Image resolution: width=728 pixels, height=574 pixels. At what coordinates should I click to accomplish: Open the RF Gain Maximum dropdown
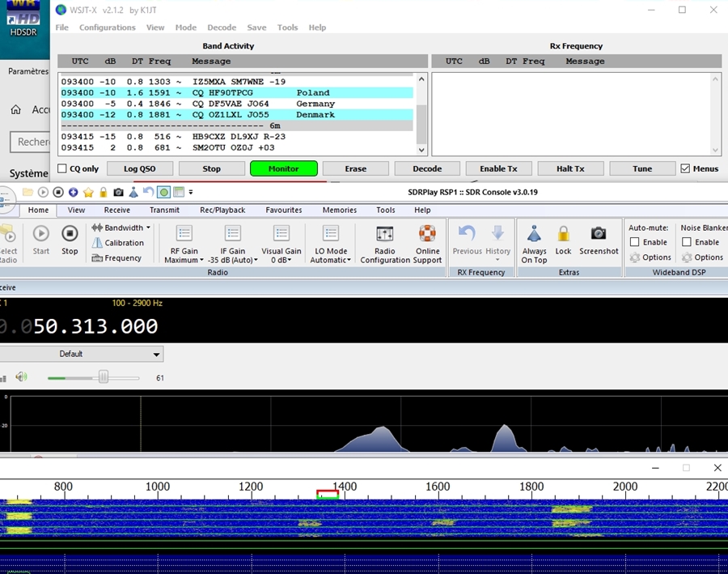[x=184, y=244]
